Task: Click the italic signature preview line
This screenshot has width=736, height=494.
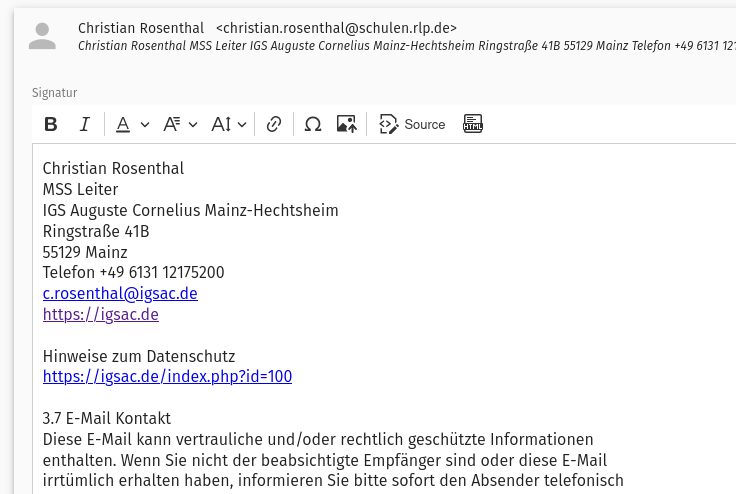Action: pos(406,46)
